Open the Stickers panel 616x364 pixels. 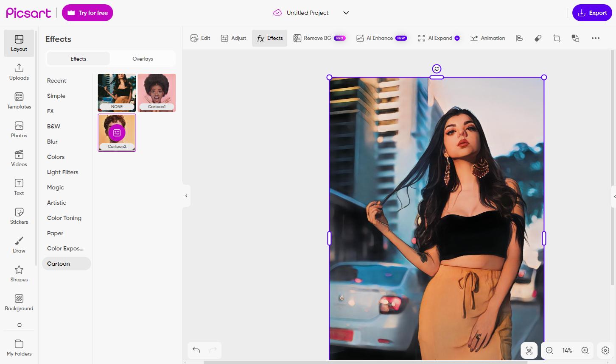pos(19,216)
